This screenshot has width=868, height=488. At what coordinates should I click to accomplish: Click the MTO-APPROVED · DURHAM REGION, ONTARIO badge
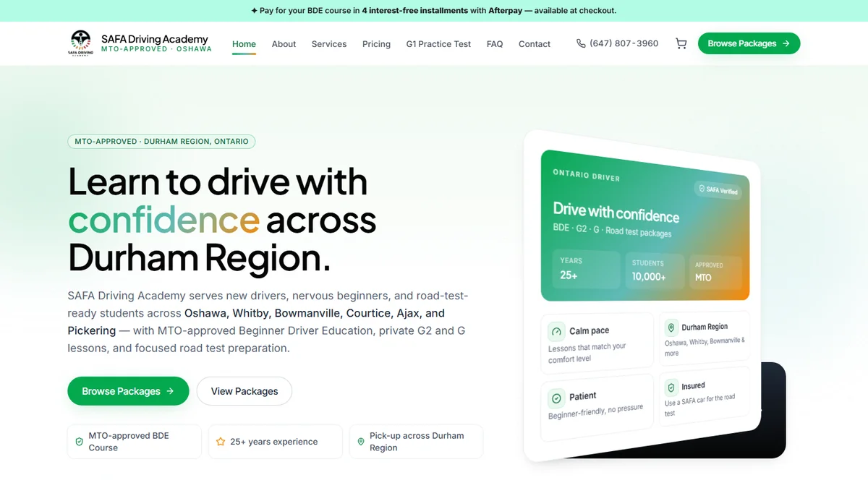tap(161, 142)
